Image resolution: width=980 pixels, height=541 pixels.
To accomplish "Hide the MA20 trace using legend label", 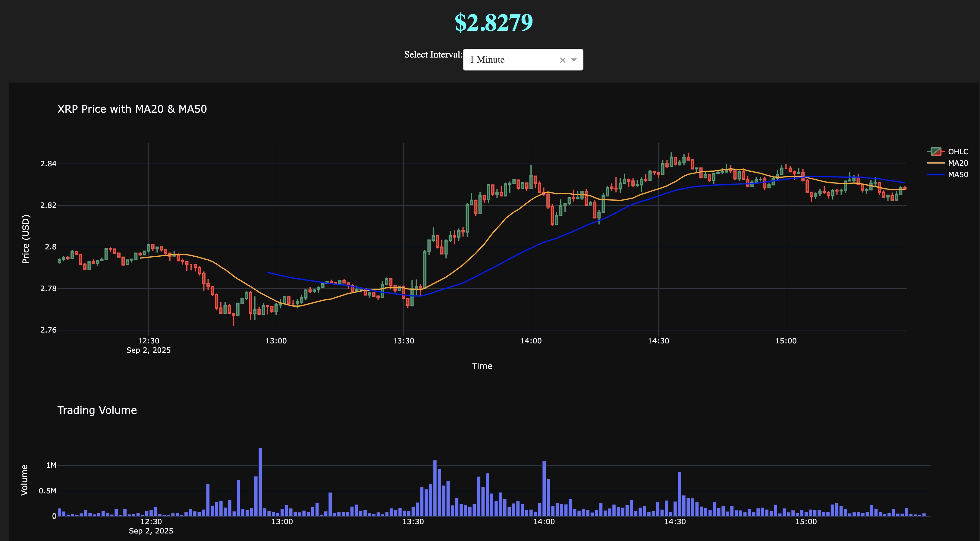I will [958, 163].
